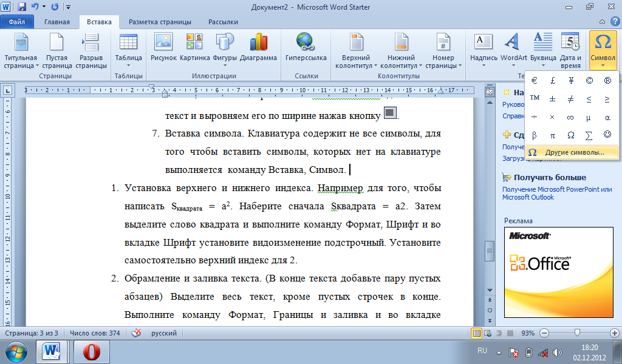Pick the smiley face symbol
This screenshot has width=622, height=364.
(x=607, y=135)
